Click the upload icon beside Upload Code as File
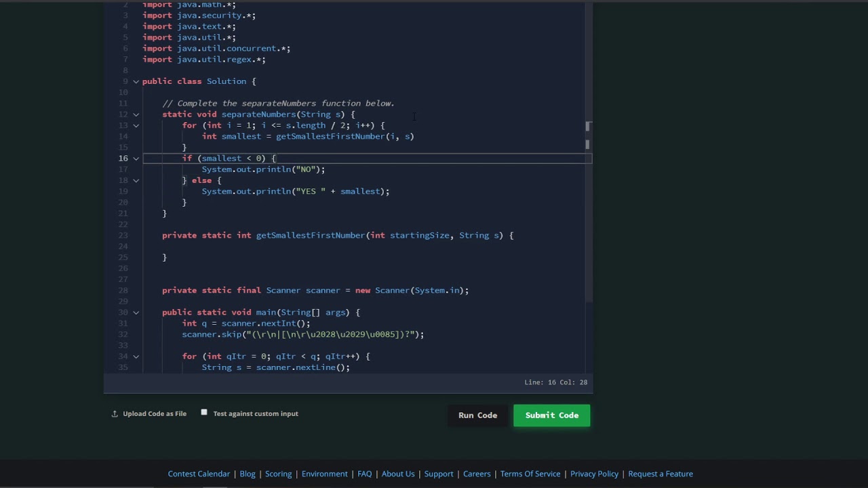This screenshot has height=488, width=868. (x=115, y=413)
